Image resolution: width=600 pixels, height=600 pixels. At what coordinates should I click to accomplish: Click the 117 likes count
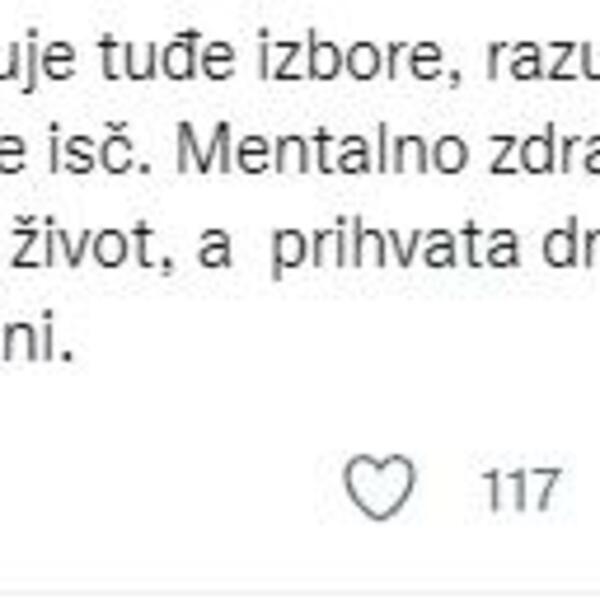coord(520,490)
